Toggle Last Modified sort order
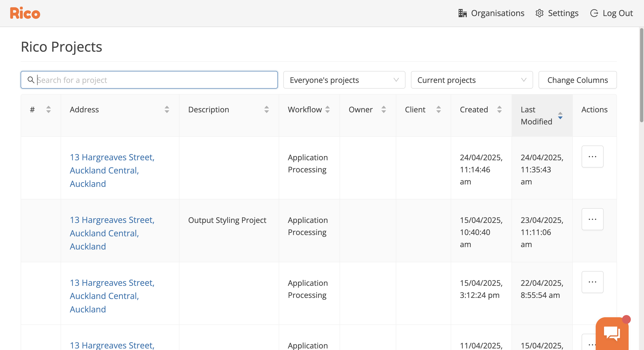 (560, 115)
